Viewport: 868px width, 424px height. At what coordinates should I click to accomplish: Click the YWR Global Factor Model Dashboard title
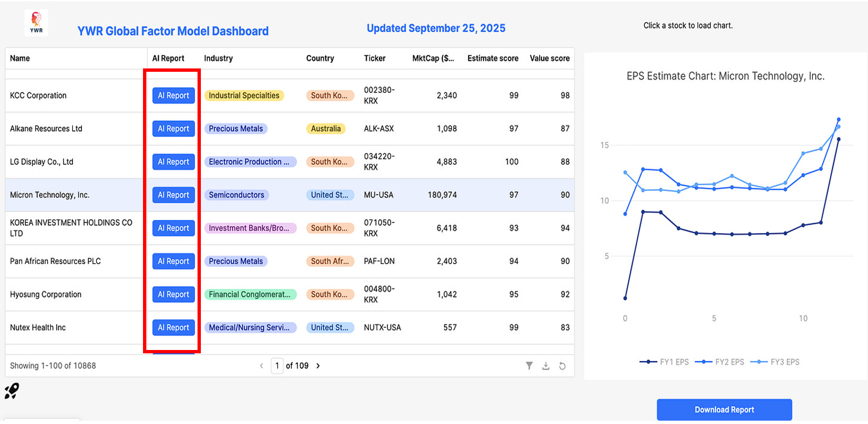click(173, 31)
